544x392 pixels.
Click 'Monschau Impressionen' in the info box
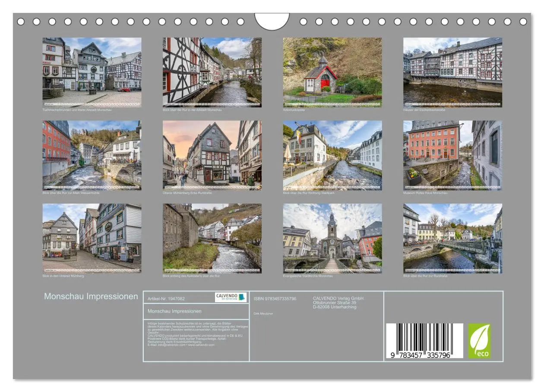tap(174, 311)
